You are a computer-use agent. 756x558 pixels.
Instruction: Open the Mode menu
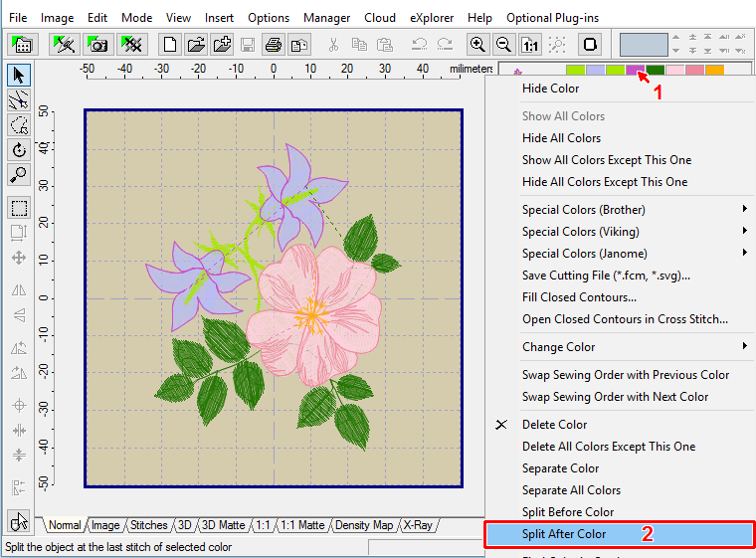[136, 18]
